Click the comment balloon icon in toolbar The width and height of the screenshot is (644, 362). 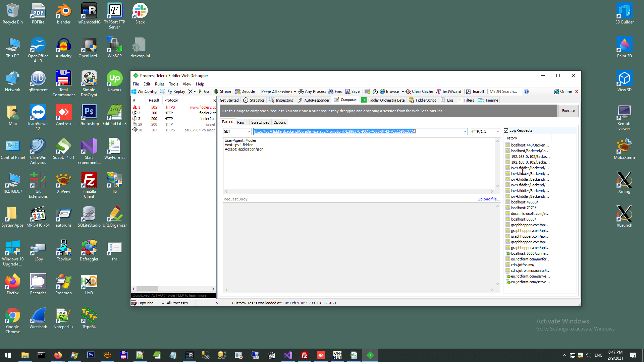coord(162,92)
